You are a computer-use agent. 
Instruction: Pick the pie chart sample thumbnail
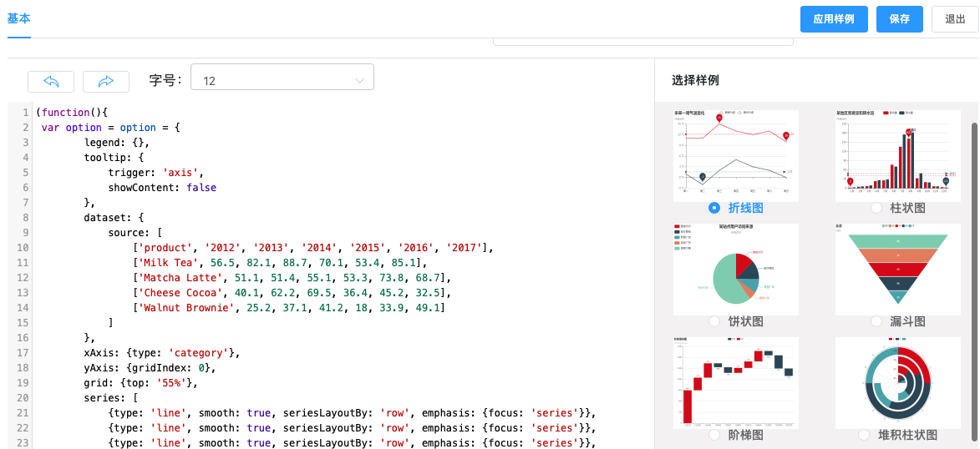tap(735, 269)
